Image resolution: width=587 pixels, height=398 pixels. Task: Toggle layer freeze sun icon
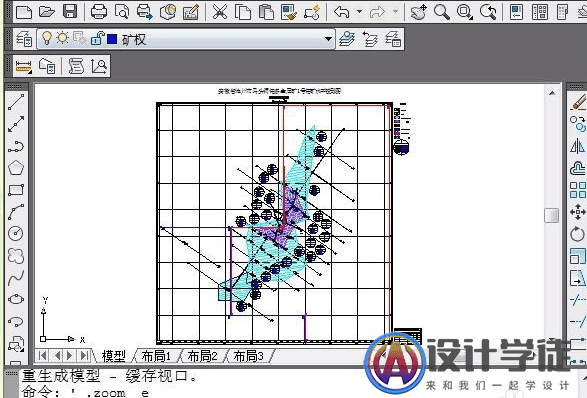point(63,38)
